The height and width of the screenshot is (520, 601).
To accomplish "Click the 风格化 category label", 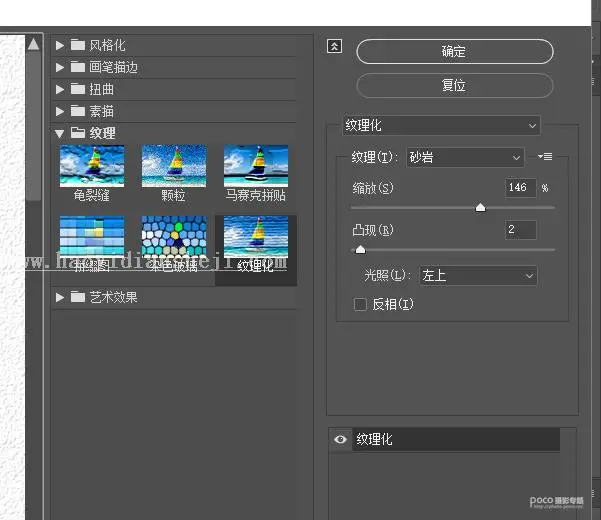I will pos(107,46).
